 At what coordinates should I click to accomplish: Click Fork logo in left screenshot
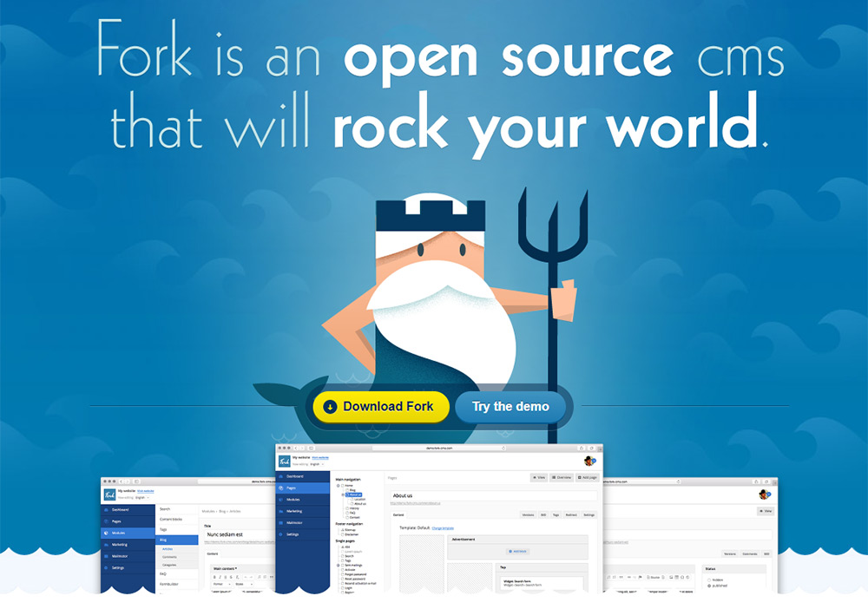[x=109, y=494]
